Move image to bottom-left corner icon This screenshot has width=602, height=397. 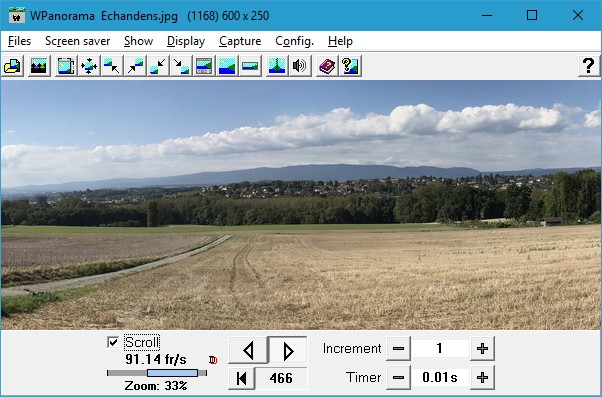pyautogui.click(x=158, y=66)
